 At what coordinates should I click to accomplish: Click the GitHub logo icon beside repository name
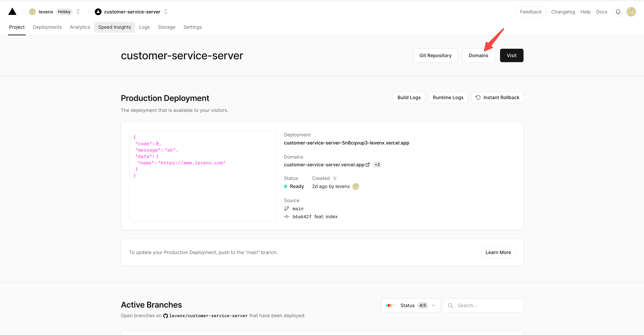(165, 316)
